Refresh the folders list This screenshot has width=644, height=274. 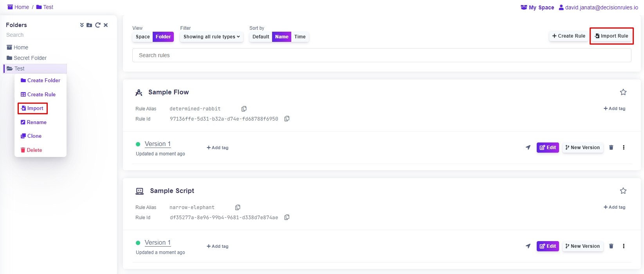click(97, 25)
